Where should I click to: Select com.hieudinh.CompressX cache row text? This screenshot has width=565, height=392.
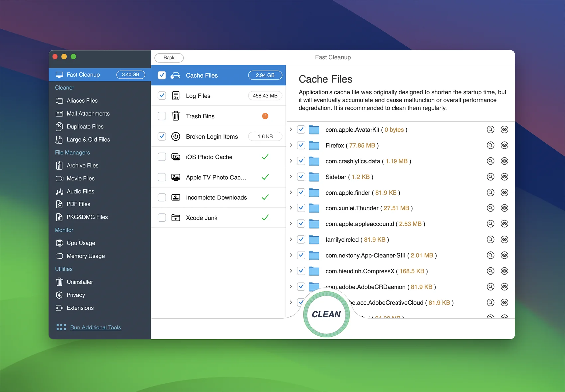[x=377, y=271]
